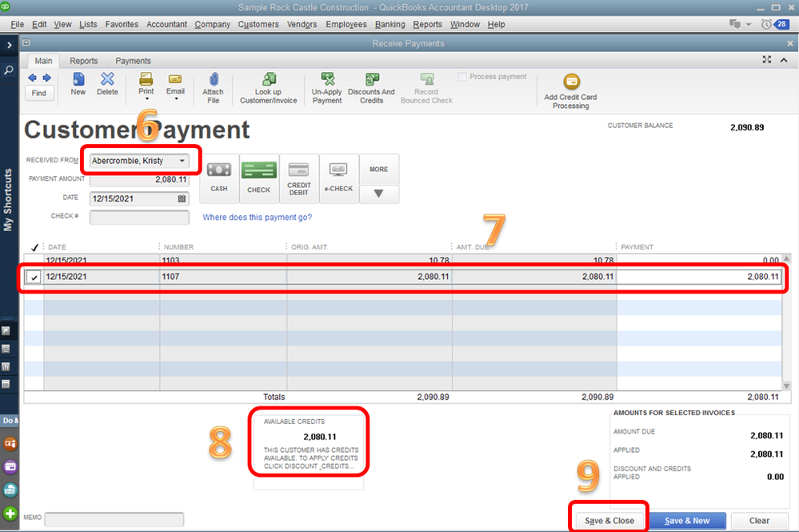Open Discounts And Credits
Screen dimensions: 799x532
pos(371,88)
